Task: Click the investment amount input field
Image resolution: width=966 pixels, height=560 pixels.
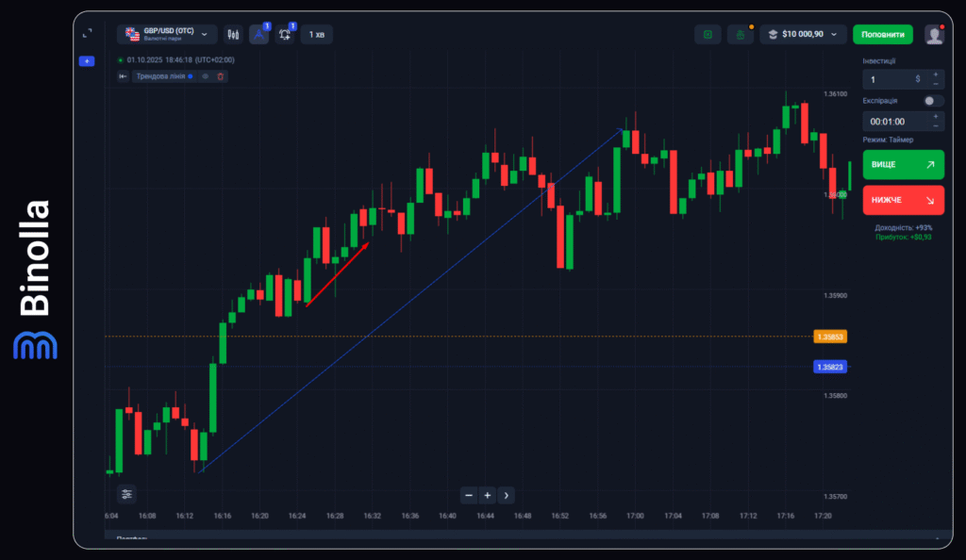Action: 892,79
